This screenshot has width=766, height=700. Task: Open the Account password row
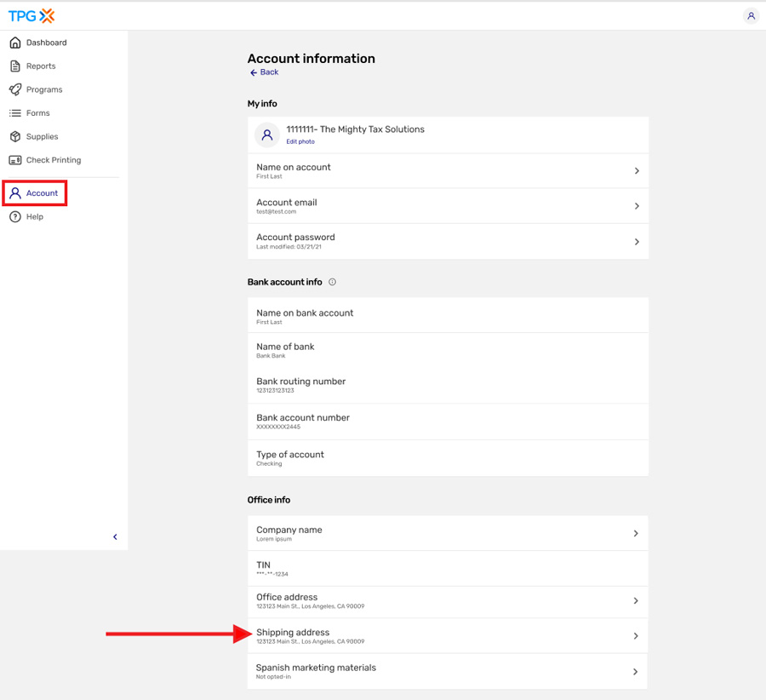pyautogui.click(x=448, y=242)
